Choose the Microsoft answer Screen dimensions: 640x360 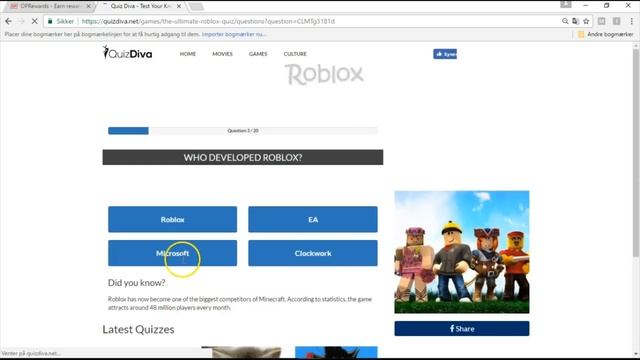coord(172,253)
